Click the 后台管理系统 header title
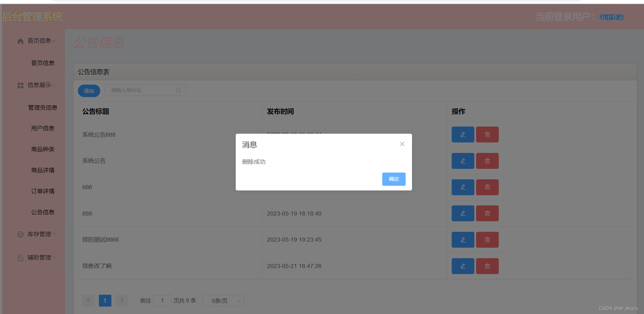Viewport: 644px width, 314px height. [x=32, y=17]
